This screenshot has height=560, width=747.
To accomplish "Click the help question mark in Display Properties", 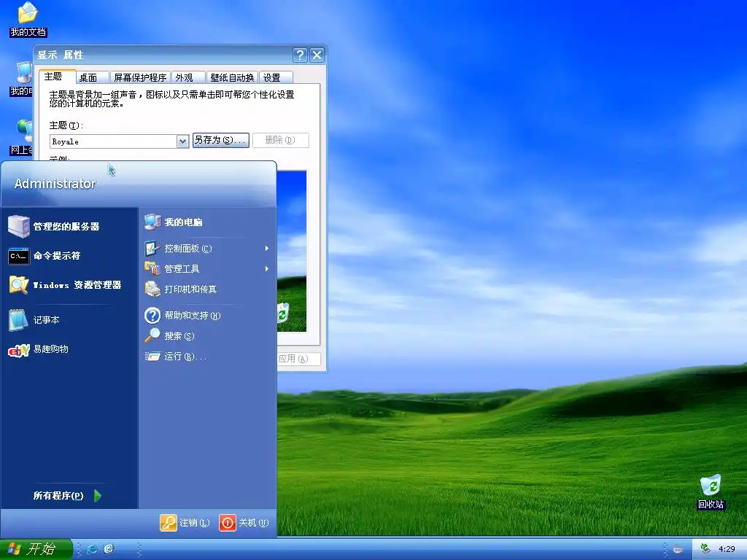I will (300, 55).
